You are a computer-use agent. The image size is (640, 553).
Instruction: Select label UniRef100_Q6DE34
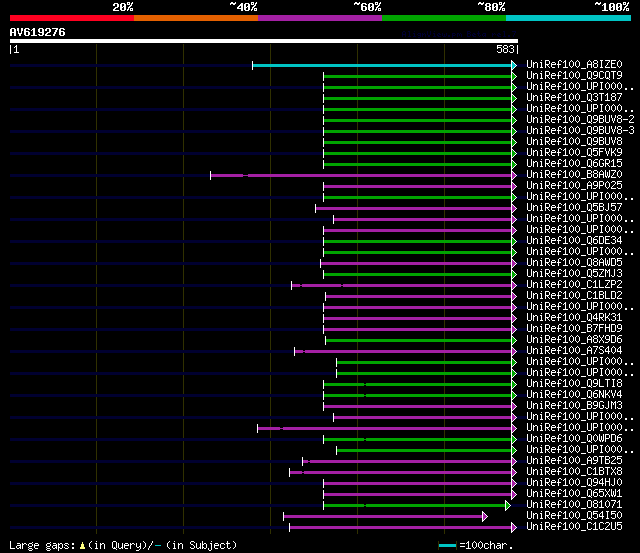tap(574, 241)
